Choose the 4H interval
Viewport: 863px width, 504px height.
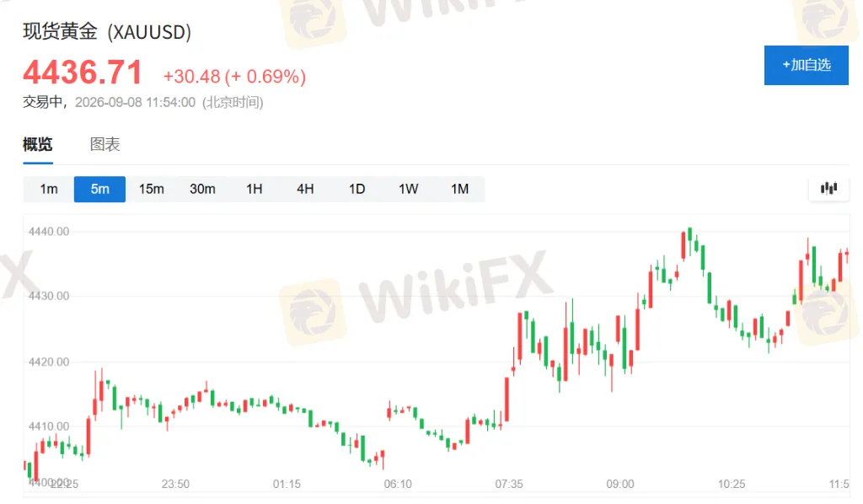[x=305, y=190]
